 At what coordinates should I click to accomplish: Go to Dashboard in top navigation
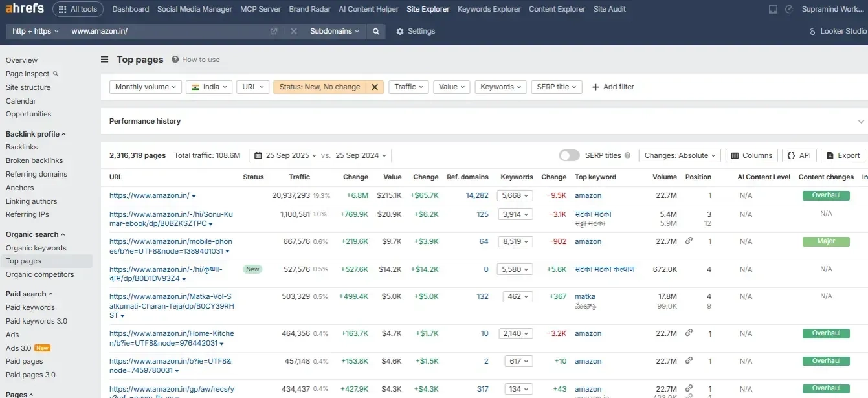tap(130, 9)
